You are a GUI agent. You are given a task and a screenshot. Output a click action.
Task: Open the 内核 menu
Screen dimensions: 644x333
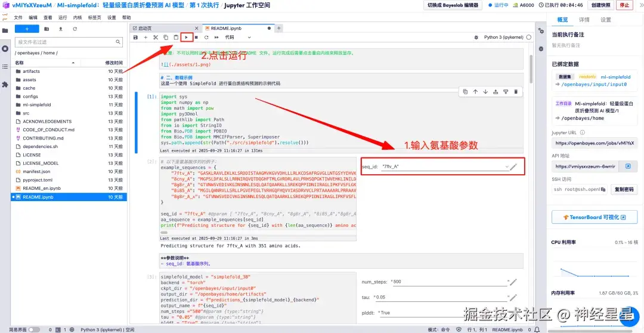[77, 18]
